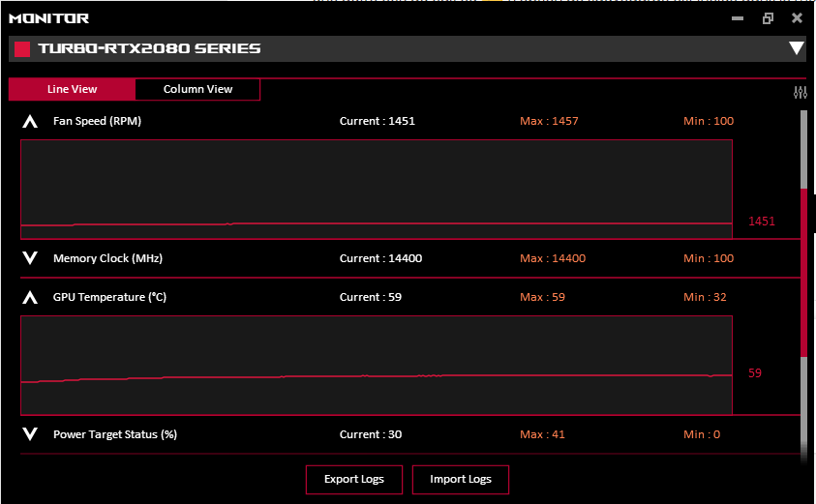Switch to Column View tab
Viewport: 816px width, 504px height.
pos(197,89)
